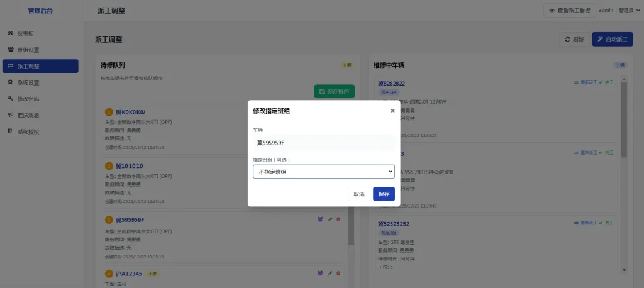Screen dimensions: 644x288
Task: Click the plate number 冀101010
Action: (x=130, y=166)
